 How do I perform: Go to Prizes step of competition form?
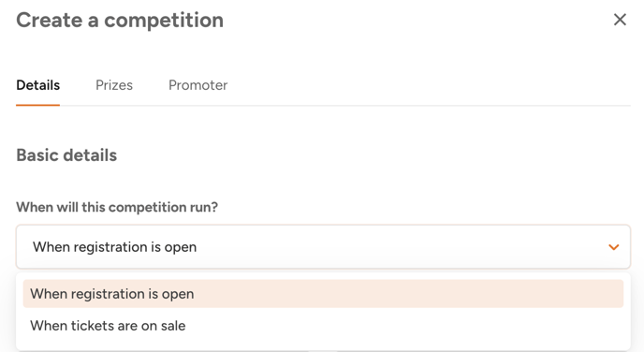coord(114,85)
